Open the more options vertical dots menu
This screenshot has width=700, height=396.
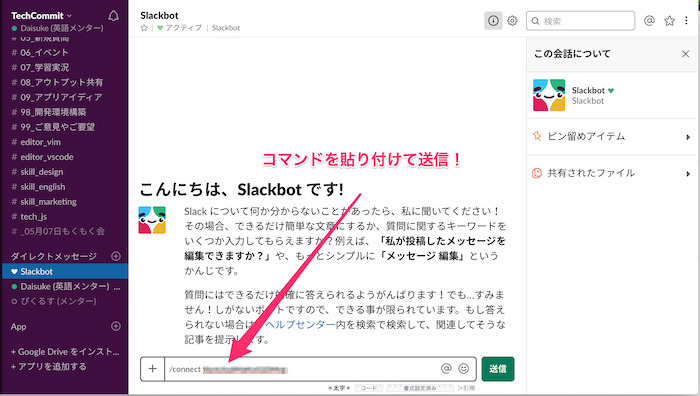click(686, 21)
